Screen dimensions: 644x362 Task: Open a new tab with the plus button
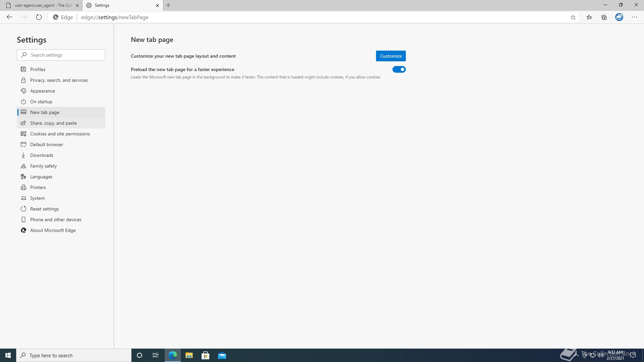(168, 5)
